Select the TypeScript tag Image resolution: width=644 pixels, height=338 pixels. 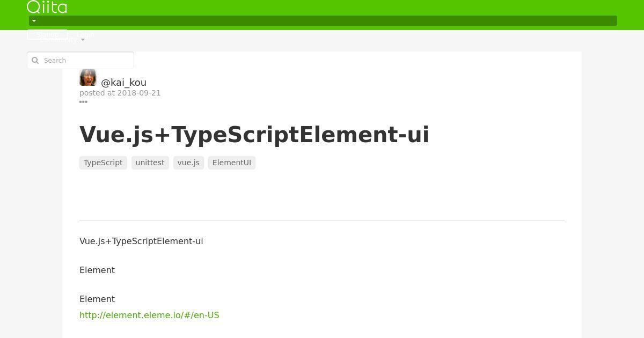[x=103, y=163]
